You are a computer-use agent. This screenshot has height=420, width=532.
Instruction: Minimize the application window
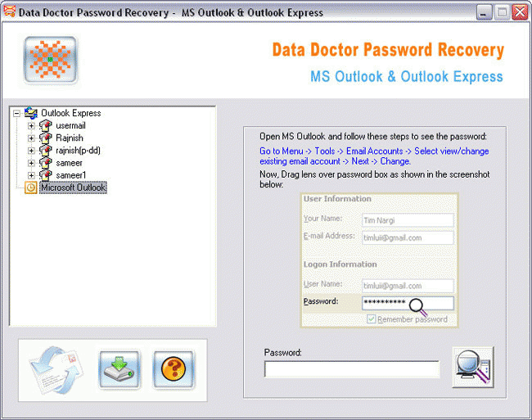(485, 12)
